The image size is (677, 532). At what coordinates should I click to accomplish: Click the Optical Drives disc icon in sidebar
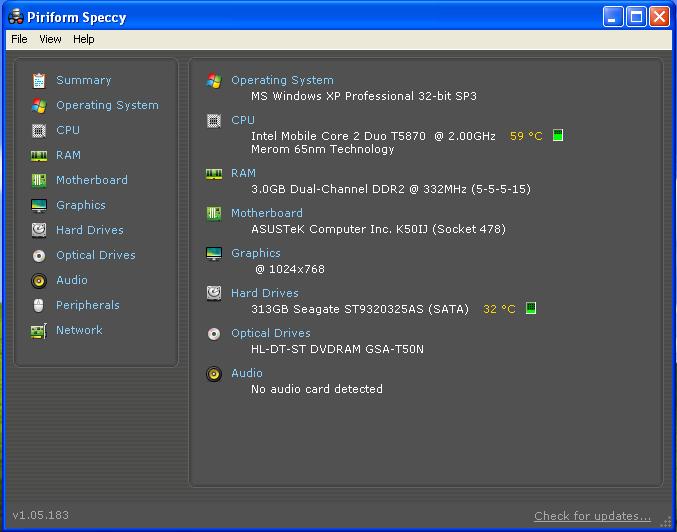[39, 256]
